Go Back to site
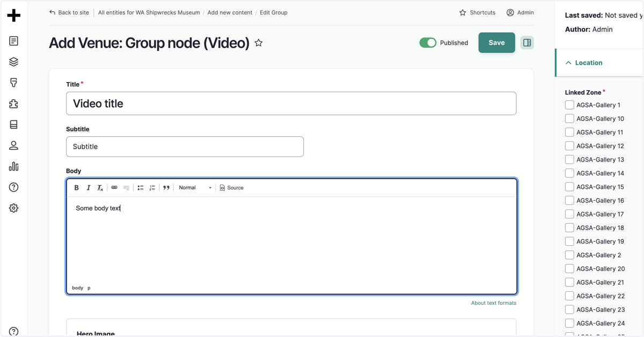The height and width of the screenshot is (337, 644). [x=69, y=12]
